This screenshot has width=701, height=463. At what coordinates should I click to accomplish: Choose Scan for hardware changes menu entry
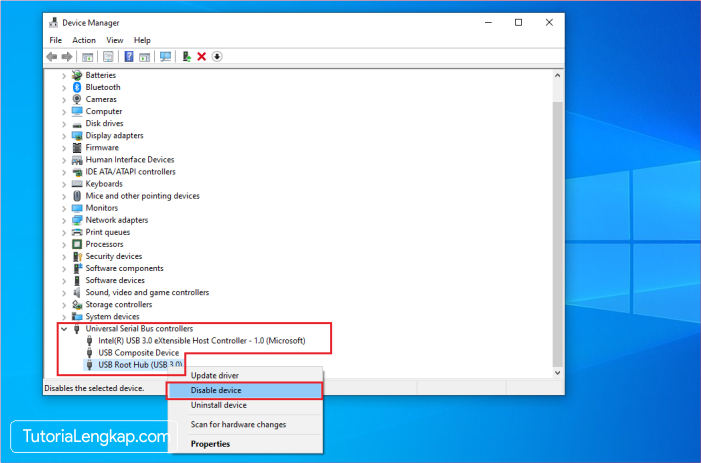pos(245,425)
